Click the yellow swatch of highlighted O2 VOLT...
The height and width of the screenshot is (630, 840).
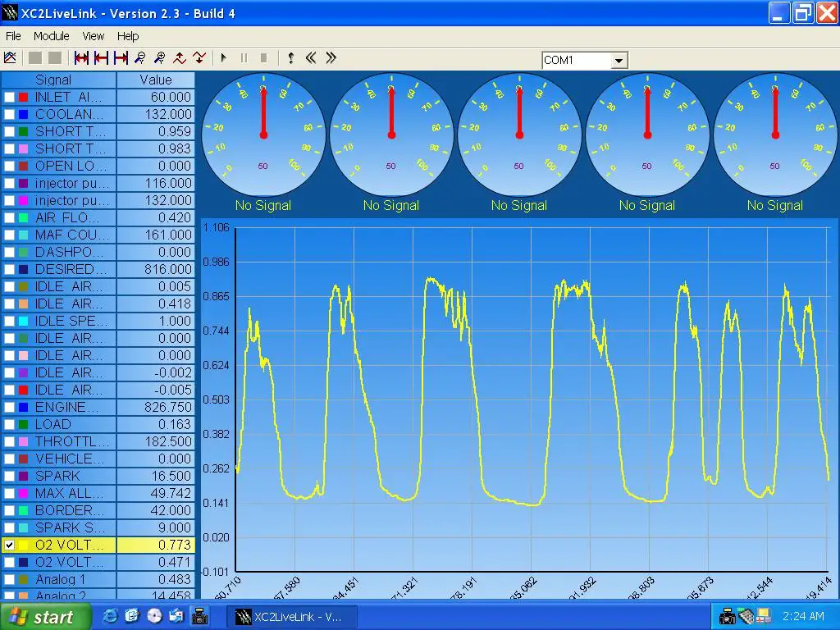pos(23,545)
